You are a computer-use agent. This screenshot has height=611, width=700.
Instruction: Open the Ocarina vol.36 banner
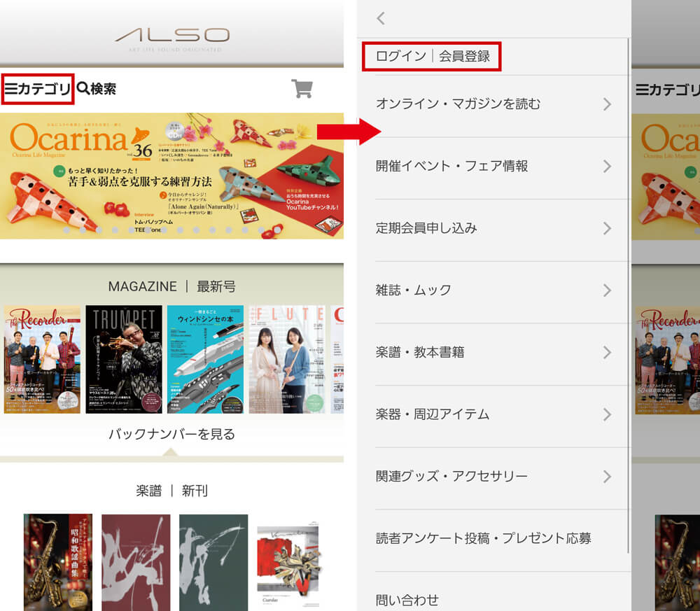tap(171, 175)
